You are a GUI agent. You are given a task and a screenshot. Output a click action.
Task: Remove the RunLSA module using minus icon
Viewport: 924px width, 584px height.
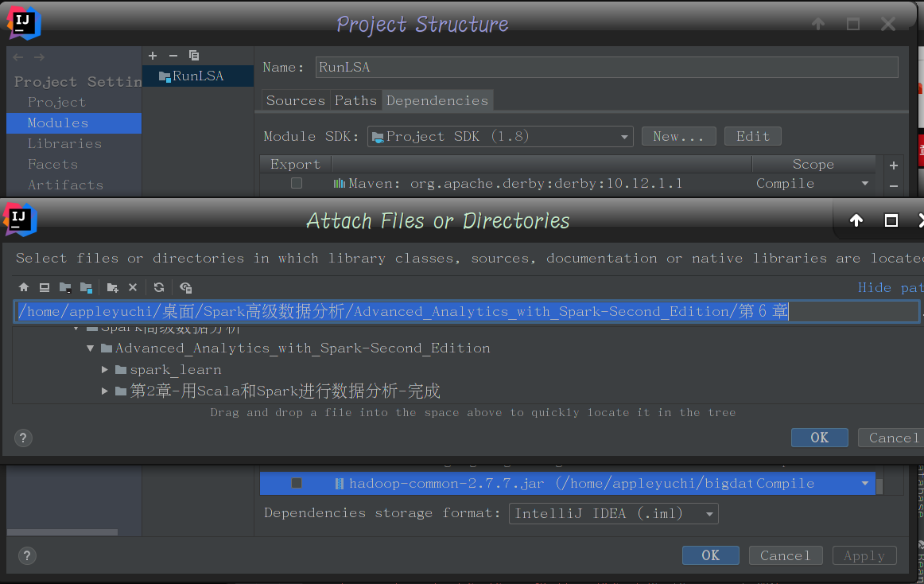pyautogui.click(x=173, y=56)
